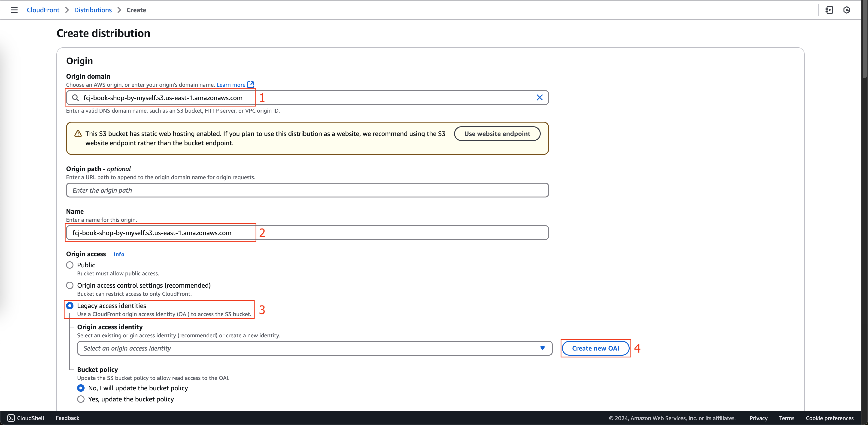
Task: Click the Create distribution heading
Action: (x=103, y=33)
